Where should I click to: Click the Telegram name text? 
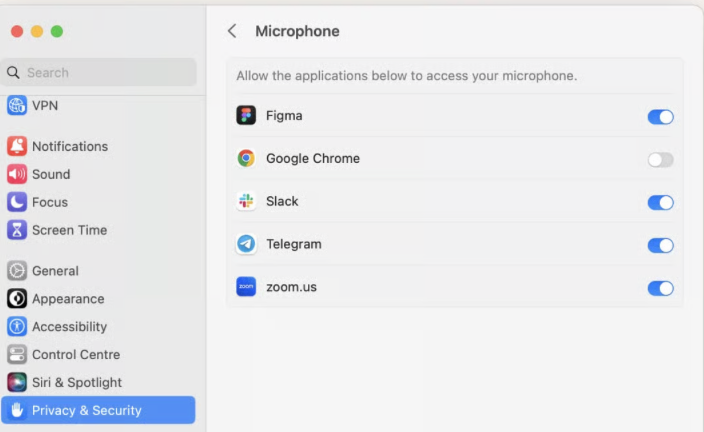[x=294, y=244]
